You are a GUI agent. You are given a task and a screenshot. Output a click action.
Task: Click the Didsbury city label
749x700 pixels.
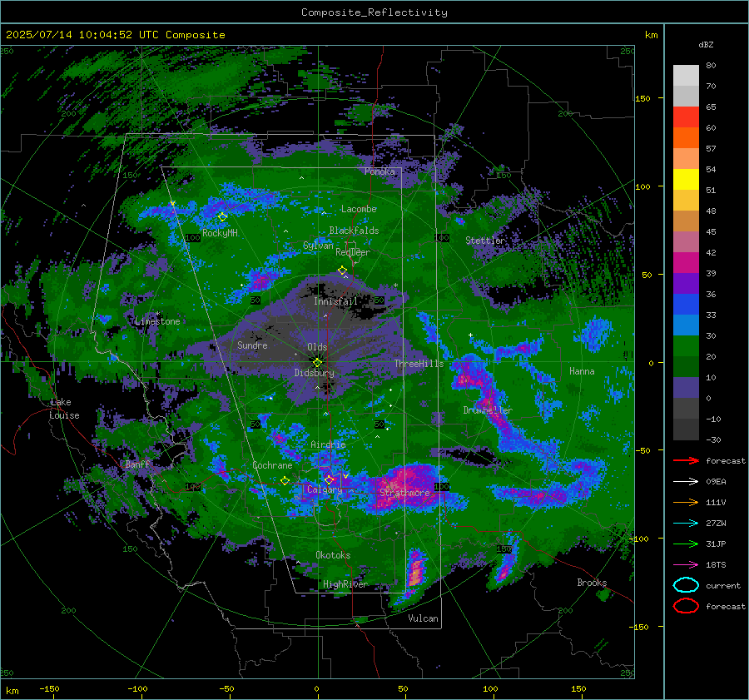314,373
